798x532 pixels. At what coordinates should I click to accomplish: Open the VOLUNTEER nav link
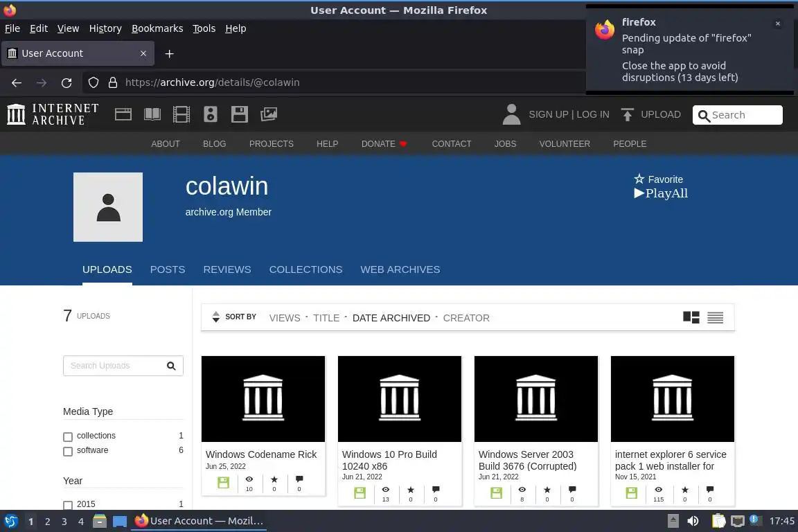coord(565,143)
